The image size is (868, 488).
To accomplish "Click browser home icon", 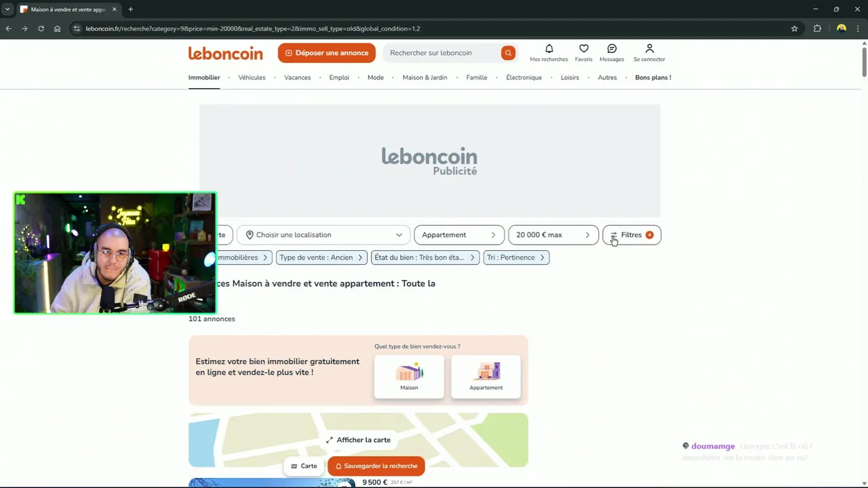I will 57,28.
